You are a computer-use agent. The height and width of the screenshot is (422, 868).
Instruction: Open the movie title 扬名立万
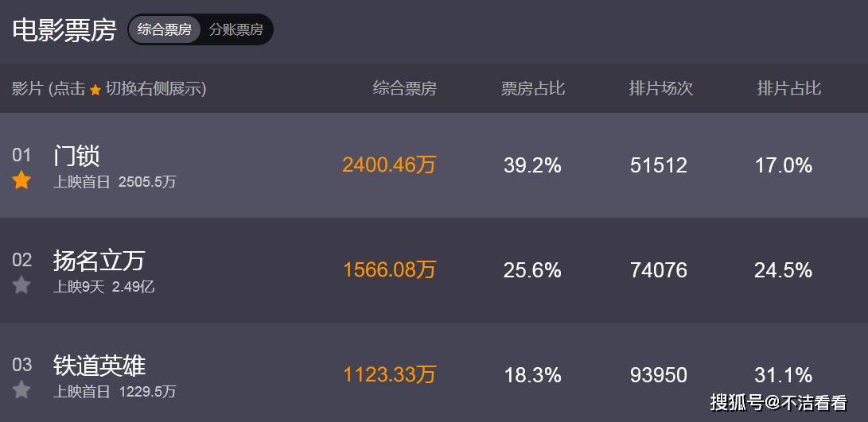click(x=99, y=260)
